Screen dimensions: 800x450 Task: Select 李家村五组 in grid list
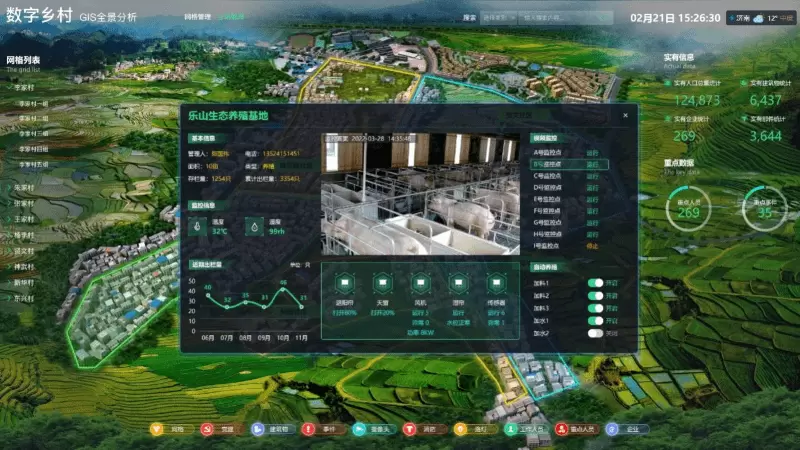[x=33, y=165]
